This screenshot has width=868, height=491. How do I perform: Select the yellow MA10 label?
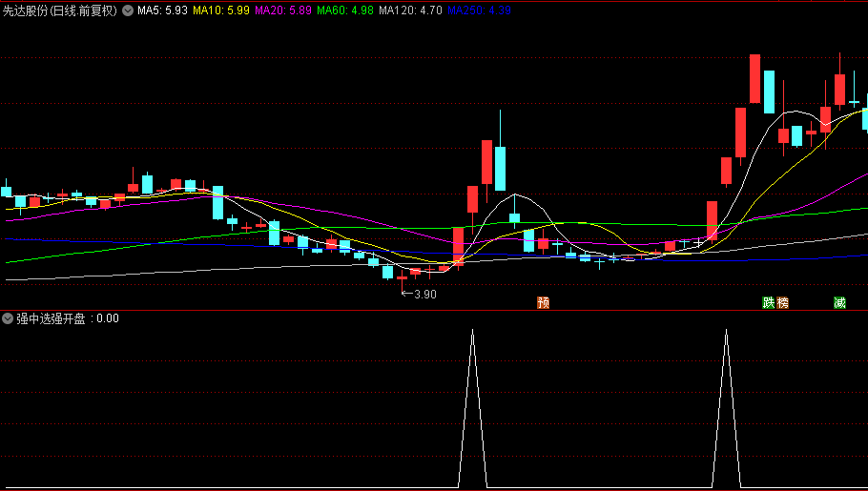pyautogui.click(x=220, y=10)
